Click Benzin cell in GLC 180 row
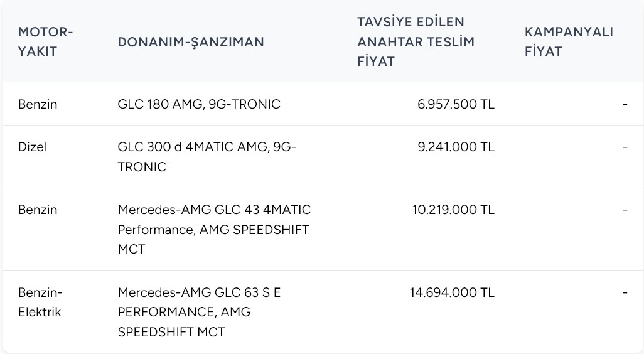644x354 pixels. click(38, 104)
